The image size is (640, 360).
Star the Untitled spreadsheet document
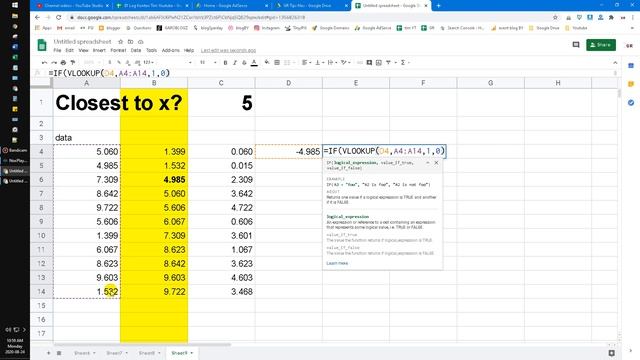[120, 42]
